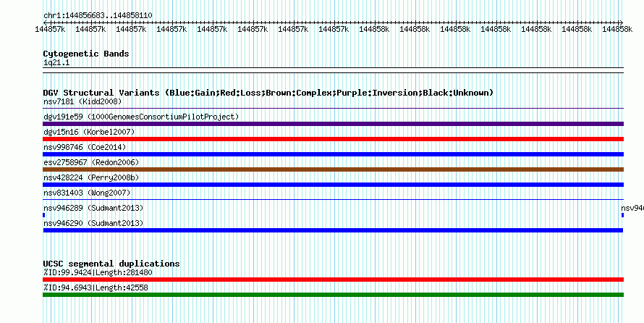Click the dgv191e59 (1000GenomesConsortiumPilotProject) label
The height and width of the screenshot is (323, 644).
click(x=141, y=117)
